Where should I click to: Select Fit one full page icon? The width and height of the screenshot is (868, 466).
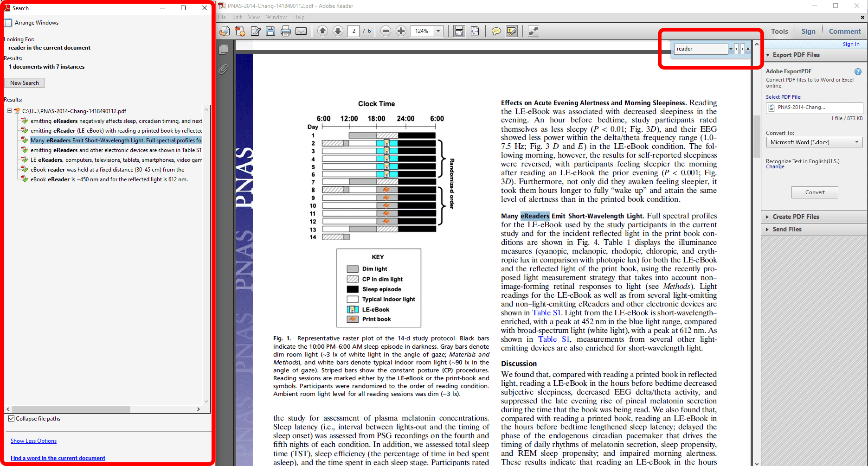pos(475,31)
